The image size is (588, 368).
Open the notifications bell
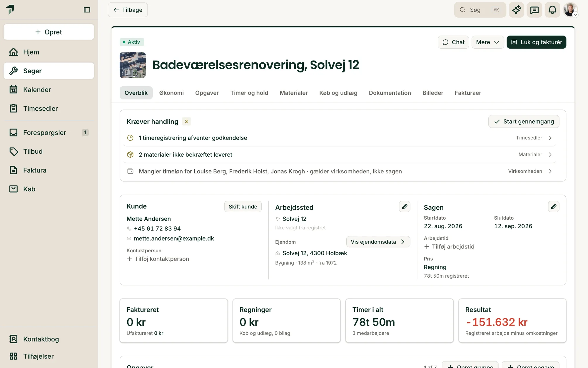[552, 10]
